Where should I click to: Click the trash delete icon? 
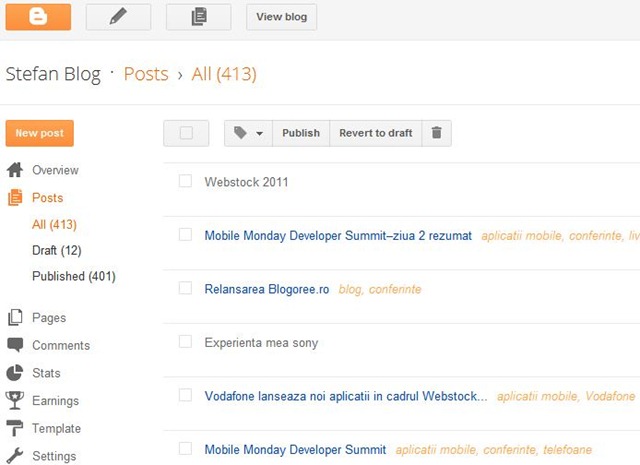pyautogui.click(x=436, y=133)
